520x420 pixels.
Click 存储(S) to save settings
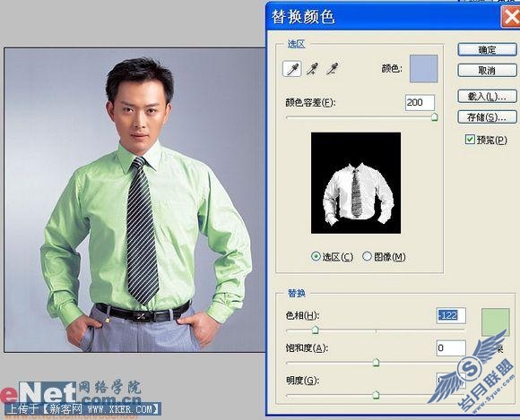487,117
